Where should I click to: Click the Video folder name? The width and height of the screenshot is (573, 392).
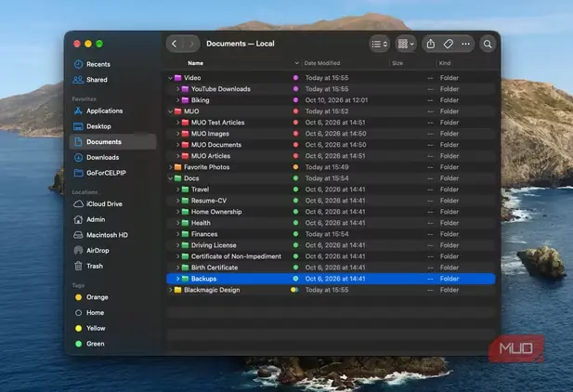tap(192, 78)
